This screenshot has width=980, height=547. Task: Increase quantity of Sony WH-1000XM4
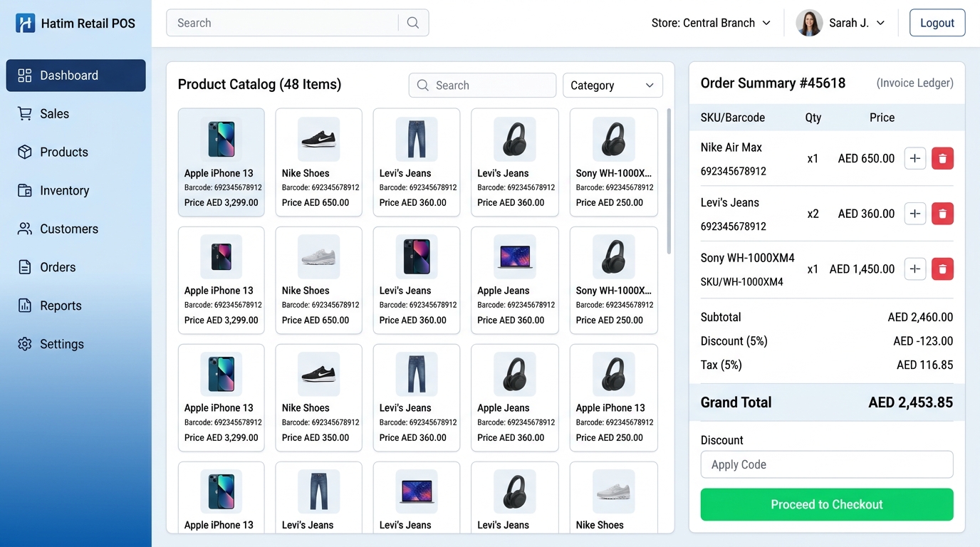[x=915, y=269]
